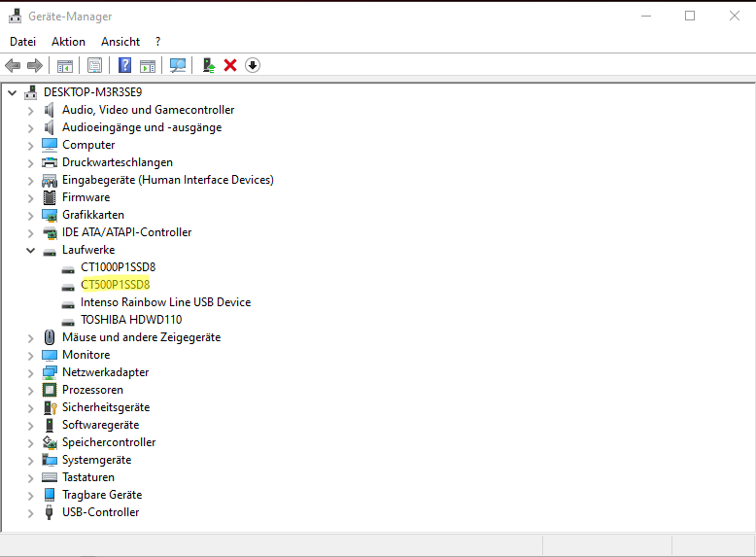The image size is (756, 557).
Task: Select the Druckwarteschlangen label
Action: click(118, 162)
